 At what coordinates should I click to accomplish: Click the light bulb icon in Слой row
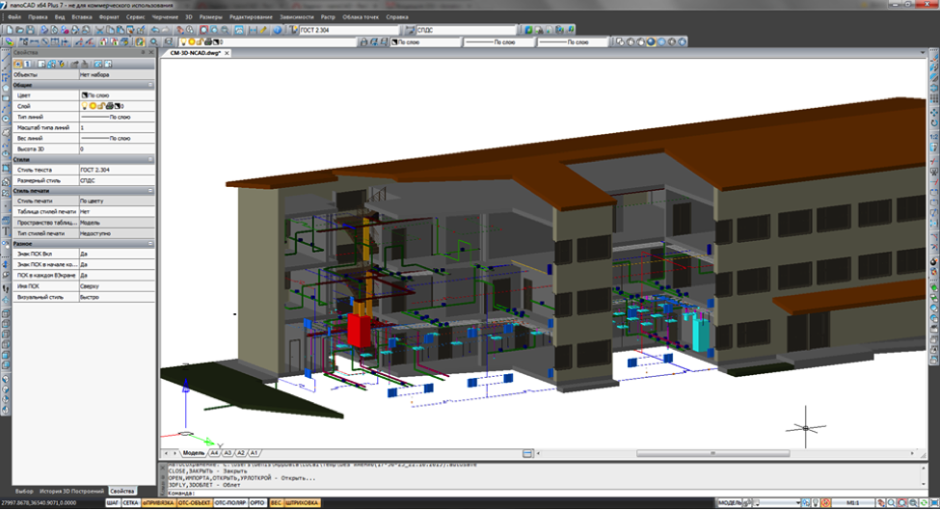(85, 105)
